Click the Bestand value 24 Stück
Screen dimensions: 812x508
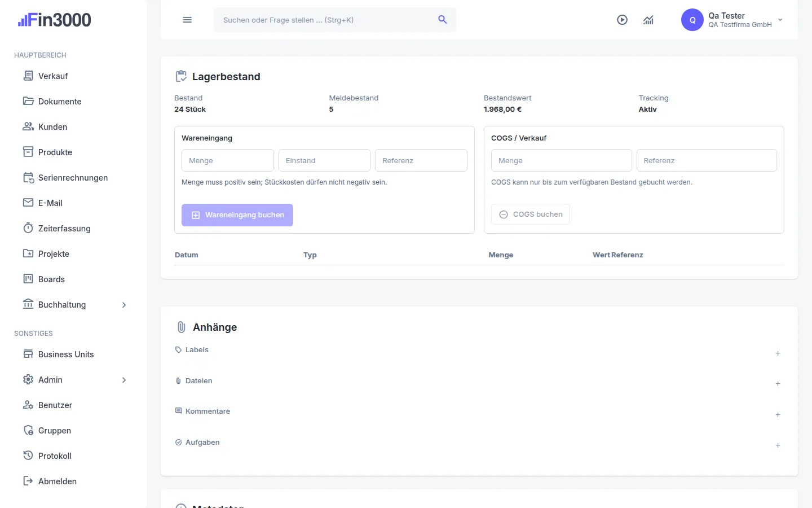pyautogui.click(x=190, y=110)
